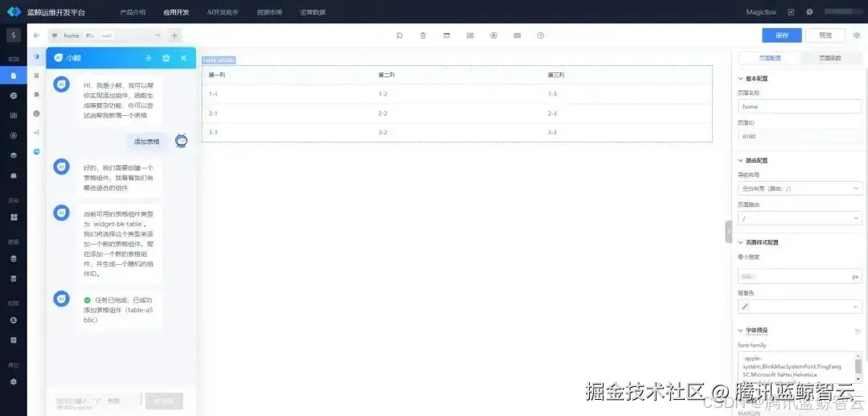Open the 产品介绍 menu
The image size is (868, 416).
133,12
